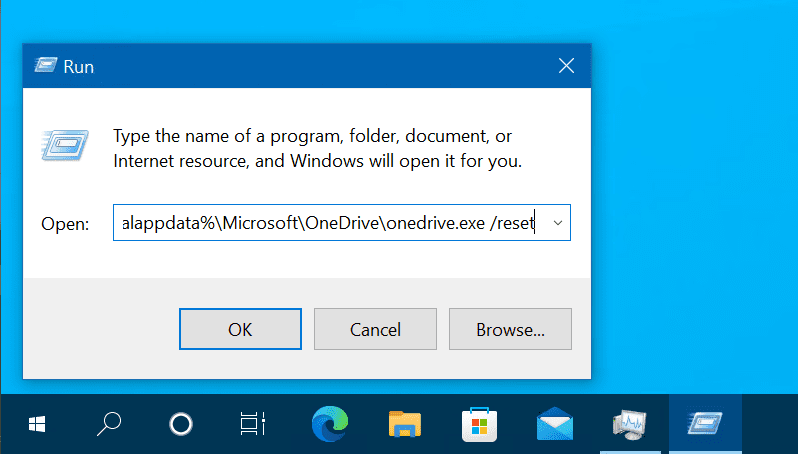Viewport: 798px width, 454px height.
Task: Open the Mail app from the taskbar
Action: point(555,424)
